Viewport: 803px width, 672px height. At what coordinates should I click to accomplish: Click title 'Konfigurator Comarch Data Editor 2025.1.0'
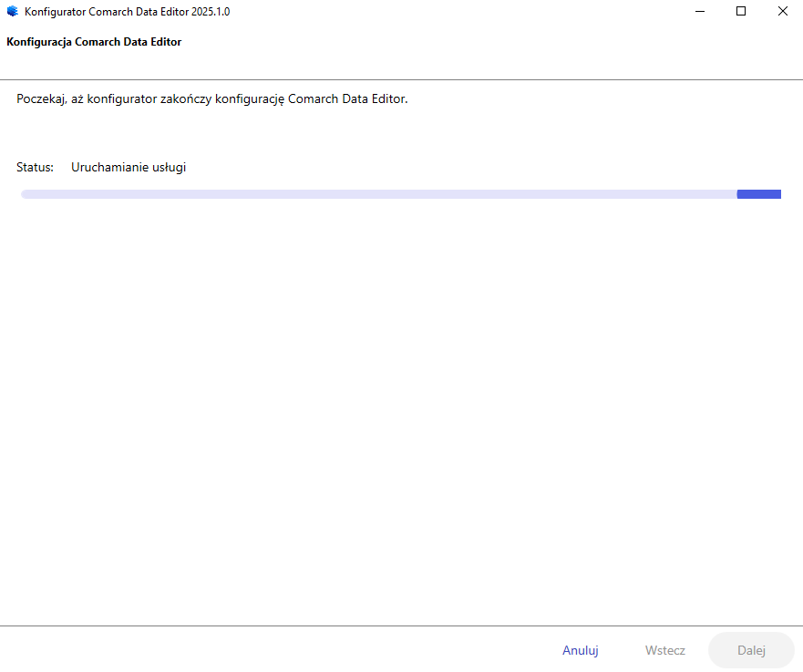[x=127, y=12]
